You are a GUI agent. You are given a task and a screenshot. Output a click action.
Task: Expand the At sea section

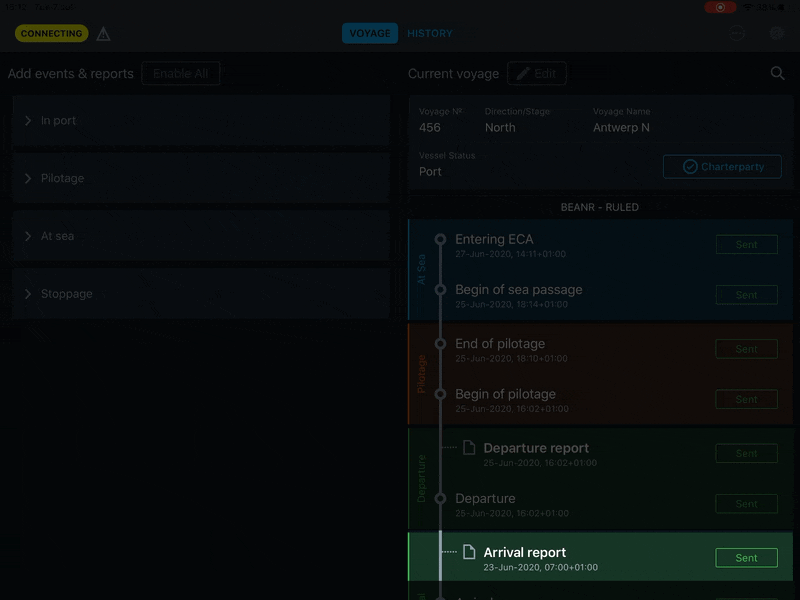[201, 237]
